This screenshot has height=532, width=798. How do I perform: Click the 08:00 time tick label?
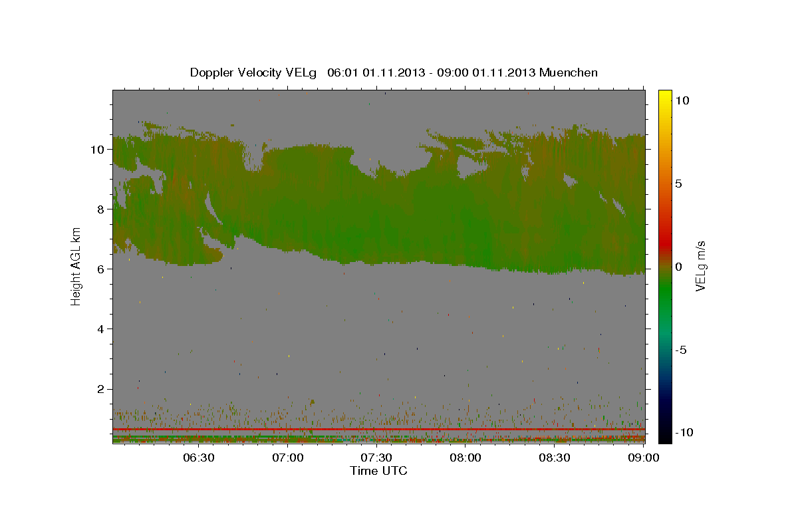[x=465, y=458]
